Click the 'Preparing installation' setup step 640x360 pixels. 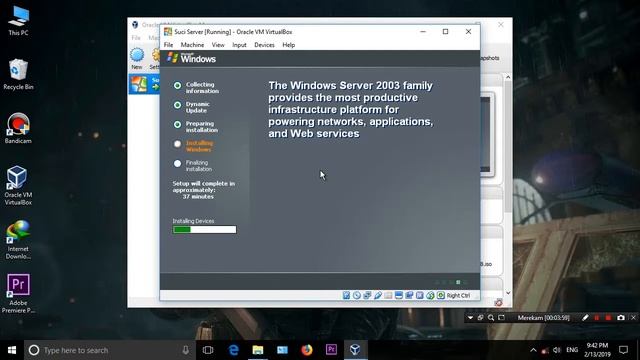(x=202, y=127)
